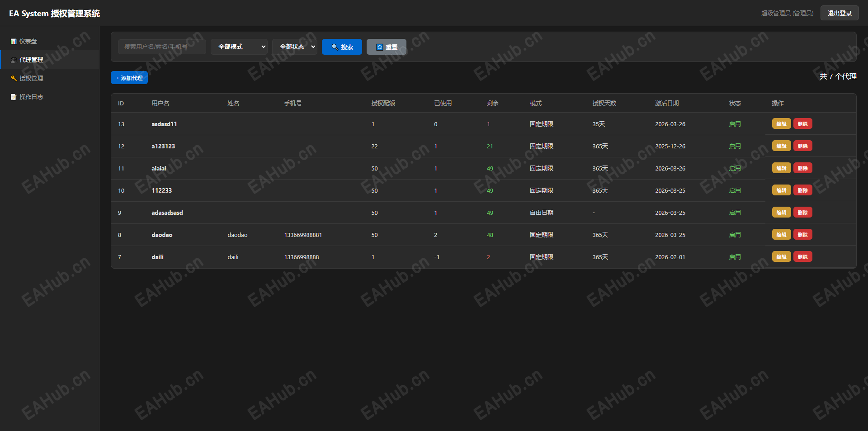868x431 pixels.
Task: Click the EA System 授权管理系统 title
Action: (x=54, y=14)
